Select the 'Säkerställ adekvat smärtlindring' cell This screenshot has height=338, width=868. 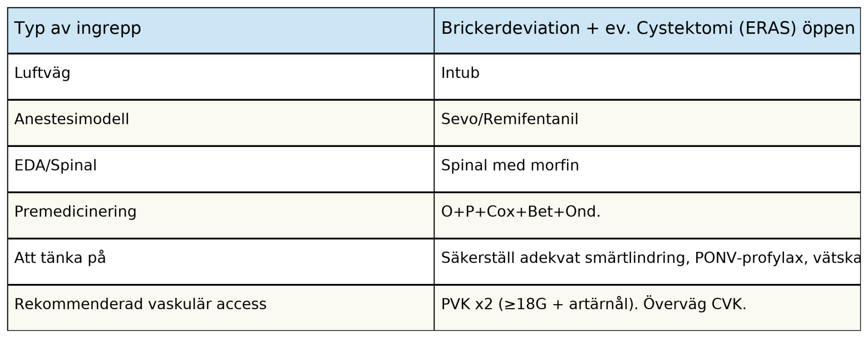(561, 258)
